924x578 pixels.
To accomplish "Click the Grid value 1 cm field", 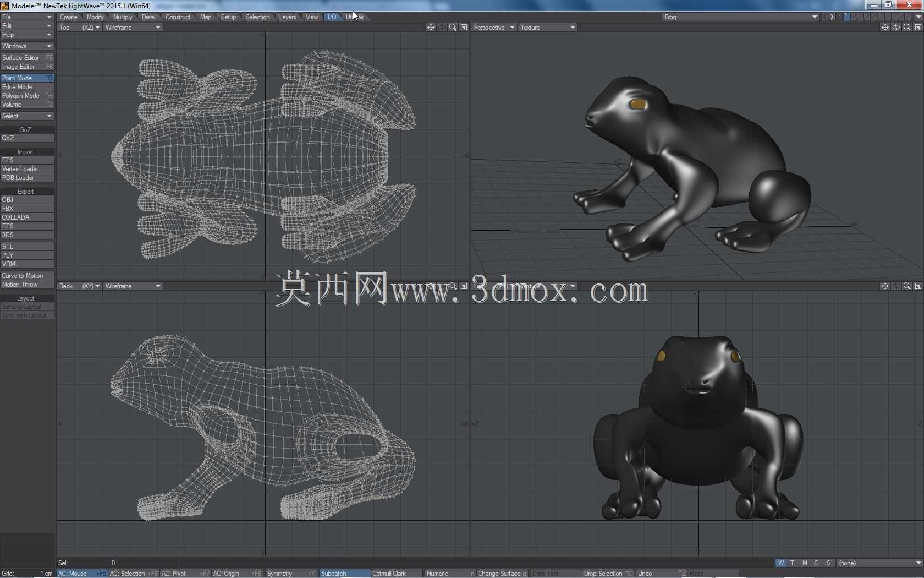I will [x=27, y=574].
